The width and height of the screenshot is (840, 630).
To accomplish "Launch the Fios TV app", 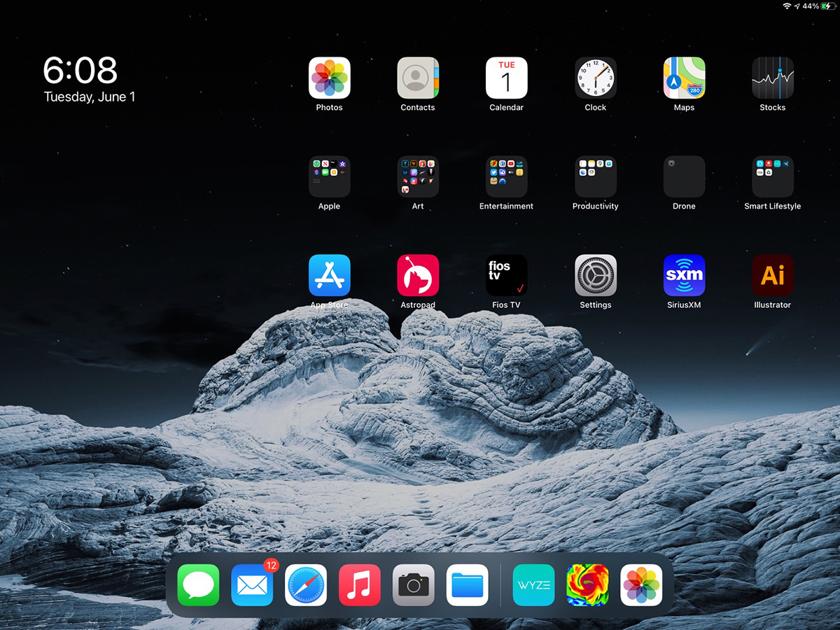I will pyautogui.click(x=507, y=275).
